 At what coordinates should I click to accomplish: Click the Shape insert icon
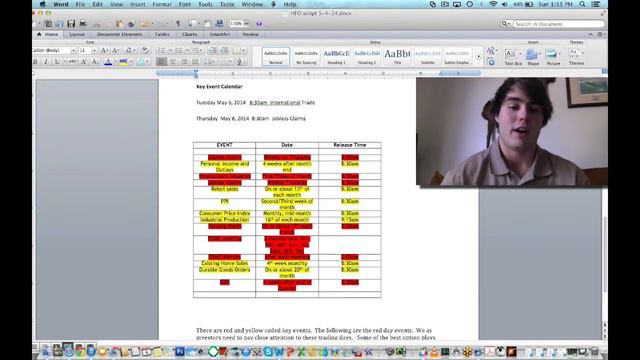(x=532, y=54)
